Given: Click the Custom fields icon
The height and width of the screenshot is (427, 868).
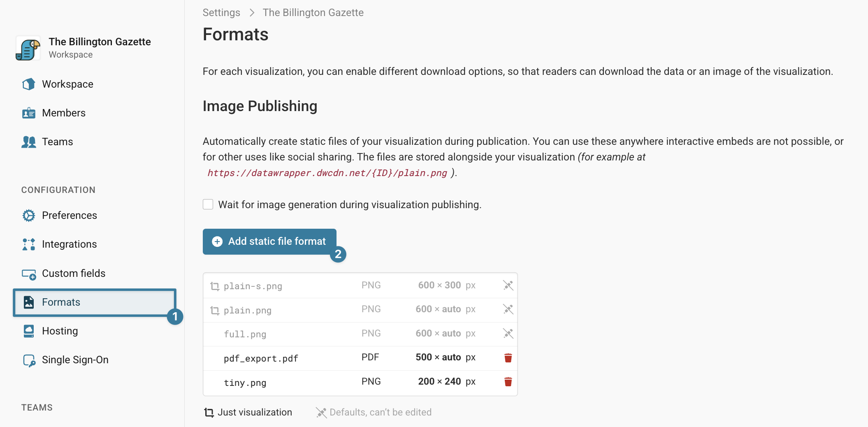Looking at the screenshot, I should coord(29,274).
